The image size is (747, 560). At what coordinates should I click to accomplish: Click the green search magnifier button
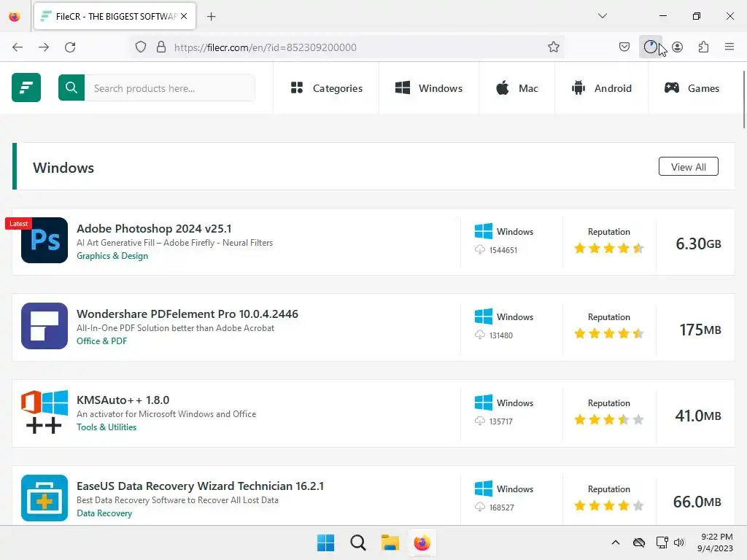(x=71, y=87)
